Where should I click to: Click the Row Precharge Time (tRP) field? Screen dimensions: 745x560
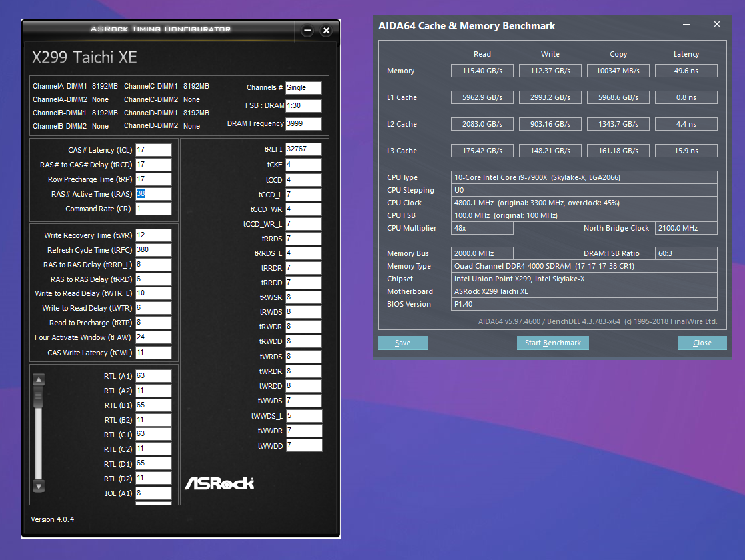click(153, 179)
